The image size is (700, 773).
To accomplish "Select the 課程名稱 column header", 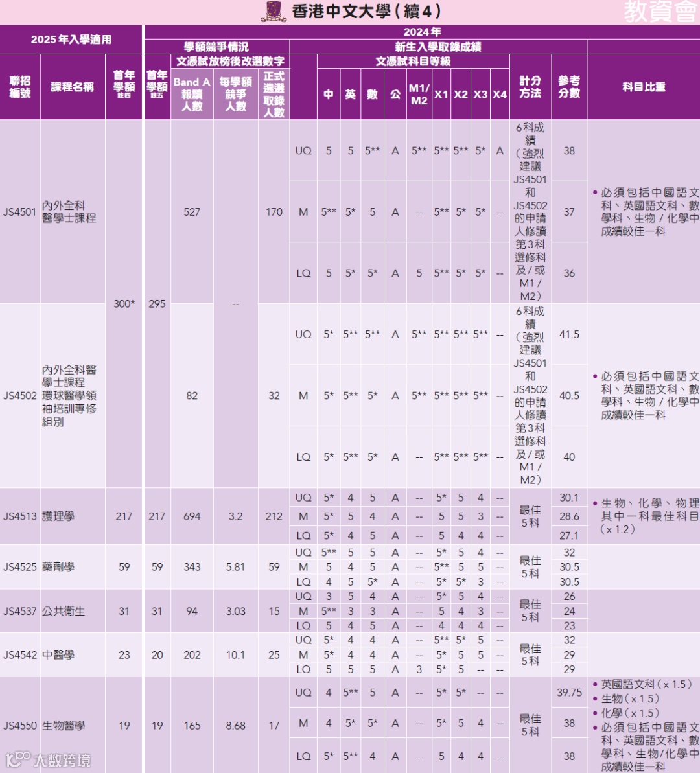I will click(73, 87).
